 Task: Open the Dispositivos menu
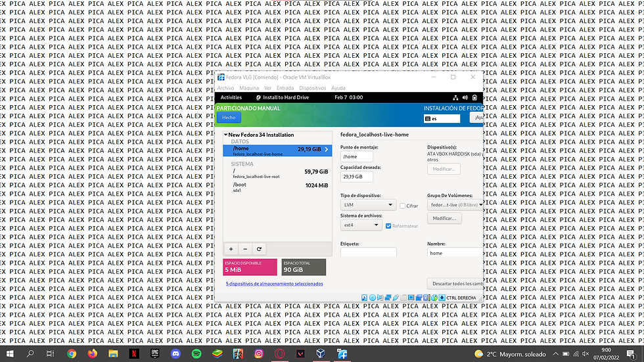(313, 88)
